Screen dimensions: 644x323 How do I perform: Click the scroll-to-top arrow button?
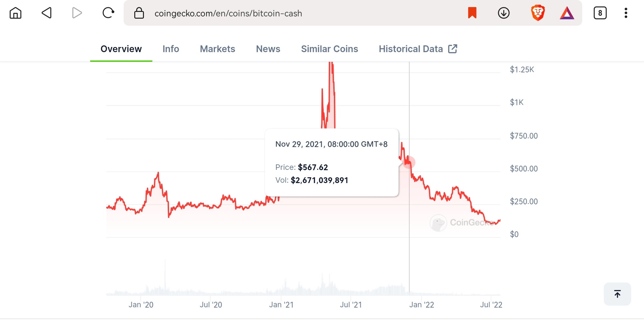[x=617, y=294]
